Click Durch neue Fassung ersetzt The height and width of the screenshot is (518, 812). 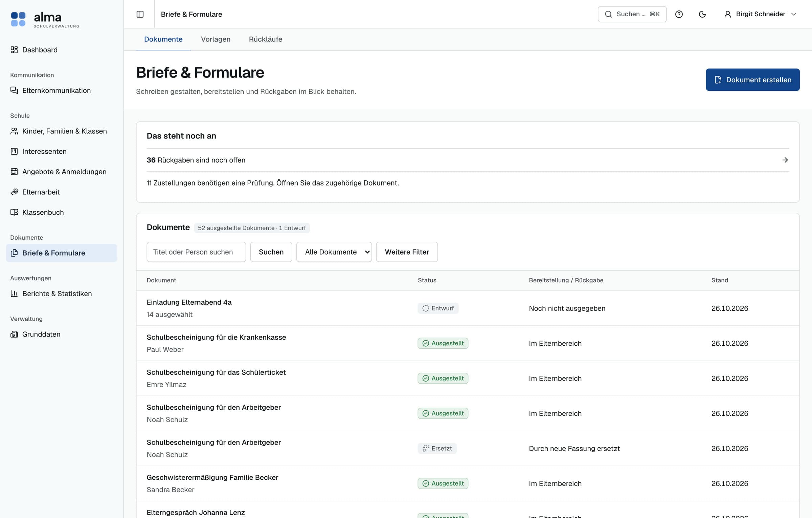574,448
